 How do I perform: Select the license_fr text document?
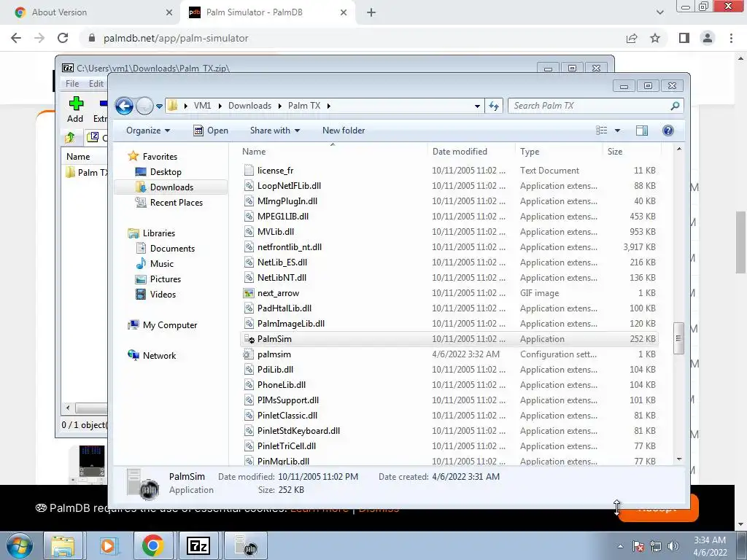(449, 171)
